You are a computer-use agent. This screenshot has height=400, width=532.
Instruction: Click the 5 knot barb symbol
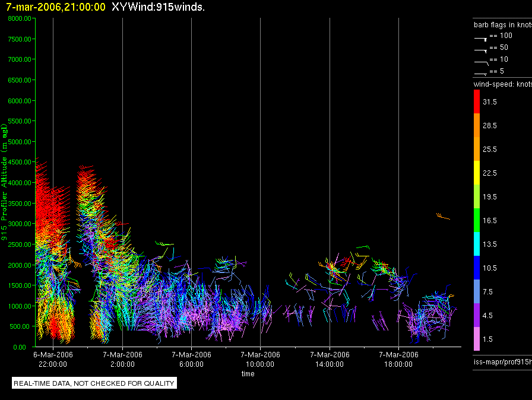(480, 74)
